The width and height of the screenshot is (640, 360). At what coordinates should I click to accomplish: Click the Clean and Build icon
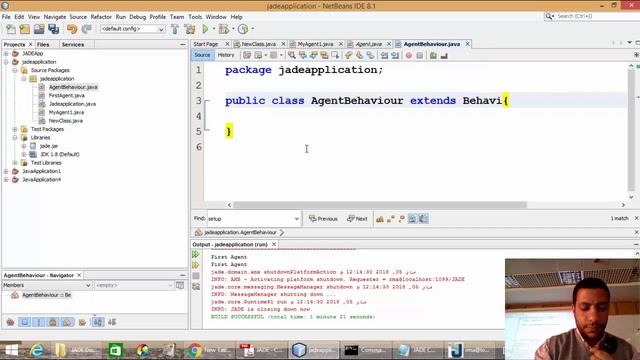pos(190,29)
